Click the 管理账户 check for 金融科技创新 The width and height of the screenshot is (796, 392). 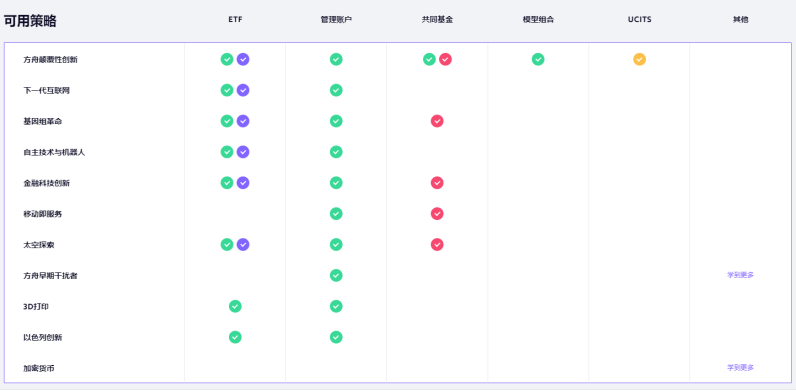336,183
